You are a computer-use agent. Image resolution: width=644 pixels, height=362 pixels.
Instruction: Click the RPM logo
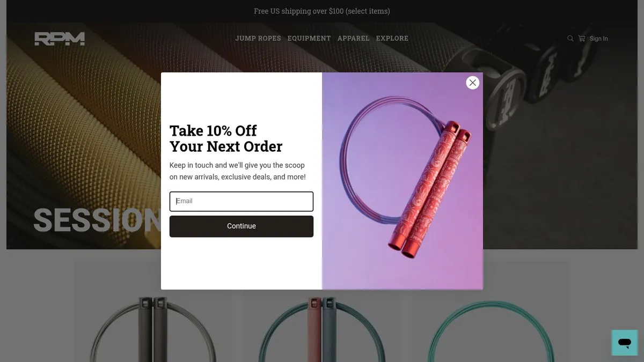point(60,39)
